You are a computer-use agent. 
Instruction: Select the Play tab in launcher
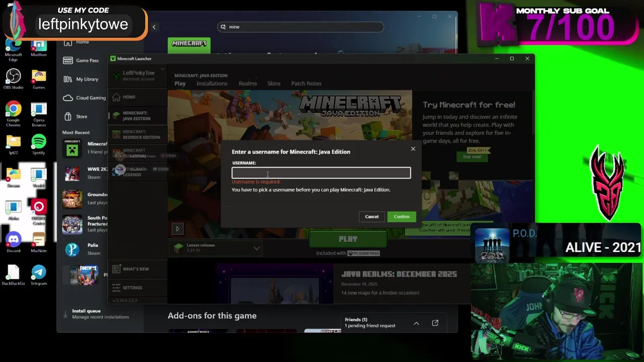click(180, 83)
